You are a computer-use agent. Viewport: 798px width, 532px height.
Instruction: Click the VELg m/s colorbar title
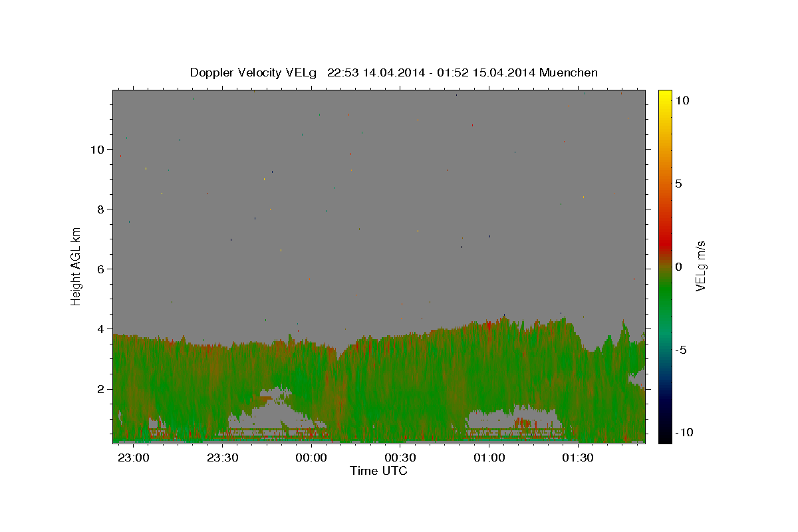click(x=700, y=267)
